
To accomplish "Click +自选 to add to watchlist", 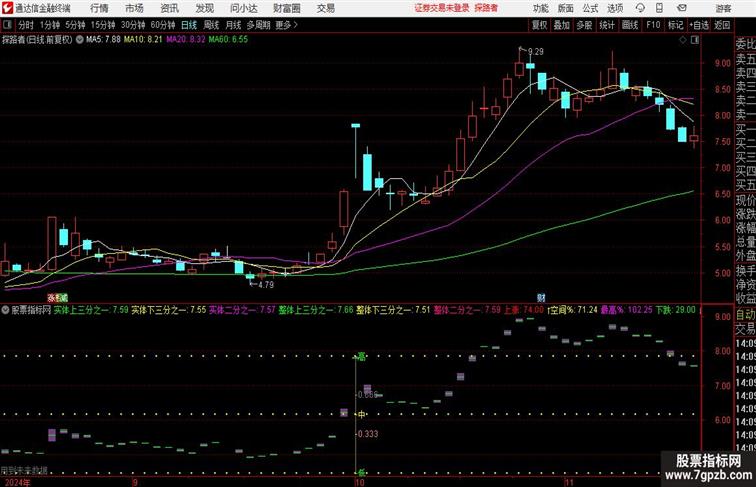I will tap(699, 25).
